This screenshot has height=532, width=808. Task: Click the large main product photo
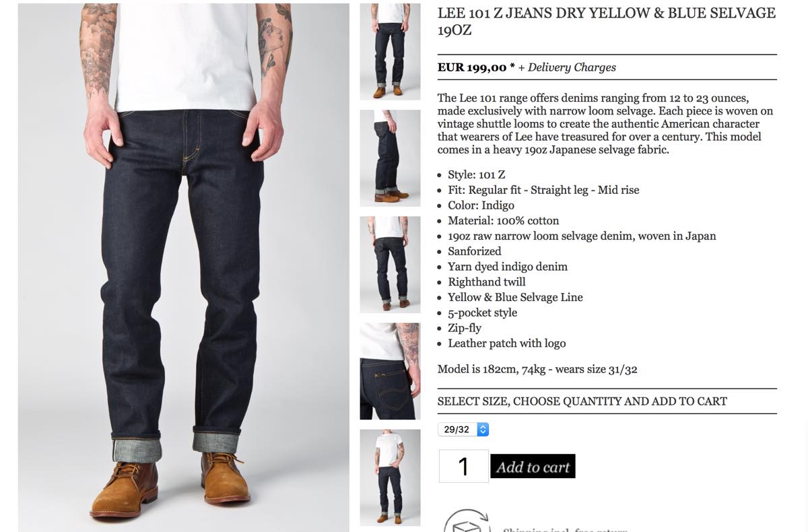coord(183,267)
